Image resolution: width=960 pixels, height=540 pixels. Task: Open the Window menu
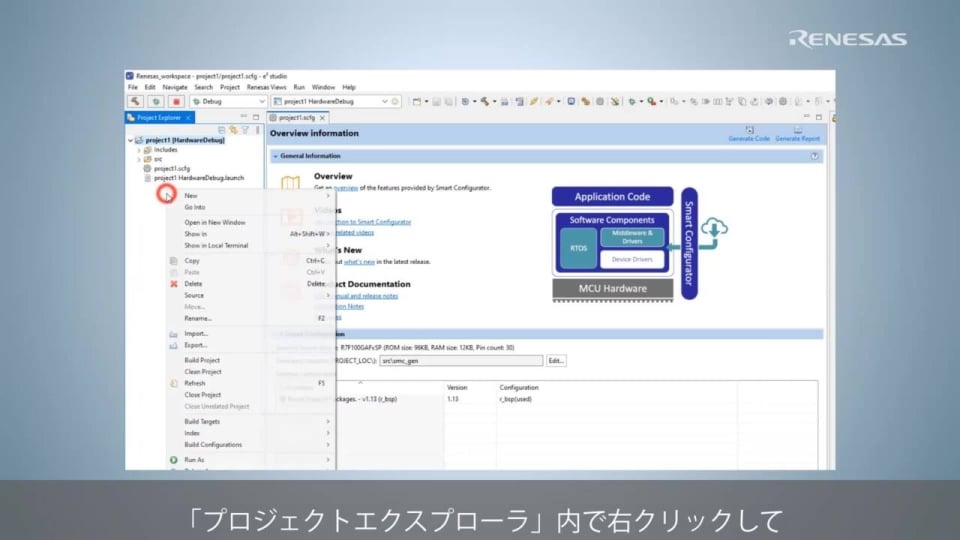323,88
